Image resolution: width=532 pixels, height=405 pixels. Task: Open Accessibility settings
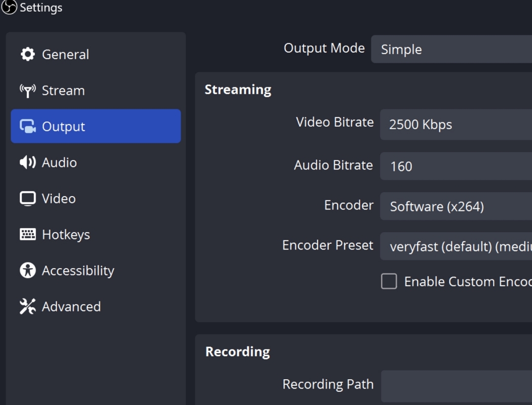(96, 271)
